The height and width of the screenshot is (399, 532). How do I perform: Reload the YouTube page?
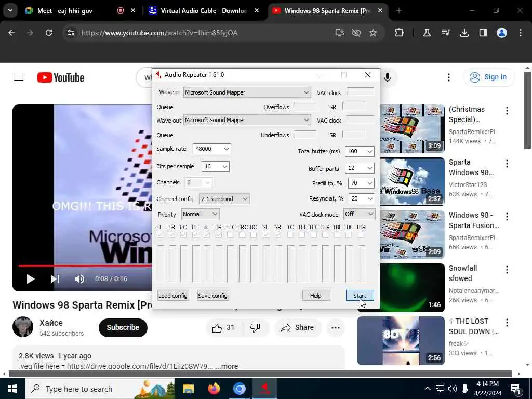tap(49, 33)
